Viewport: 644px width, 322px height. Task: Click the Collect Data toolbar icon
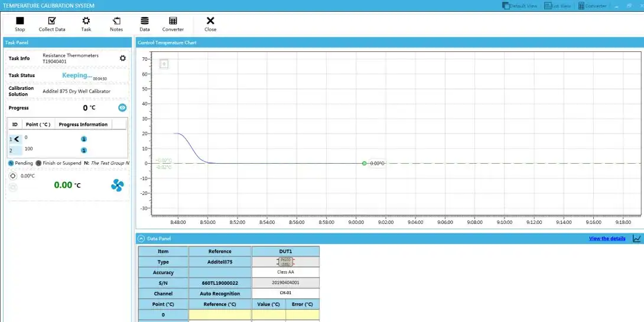tap(52, 24)
